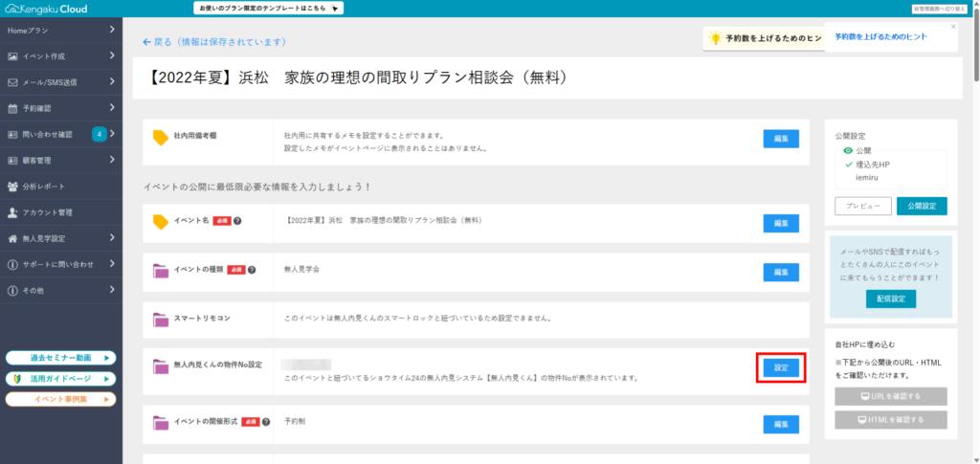Click URLを確認する button
This screenshot has height=464, width=980.
(891, 396)
